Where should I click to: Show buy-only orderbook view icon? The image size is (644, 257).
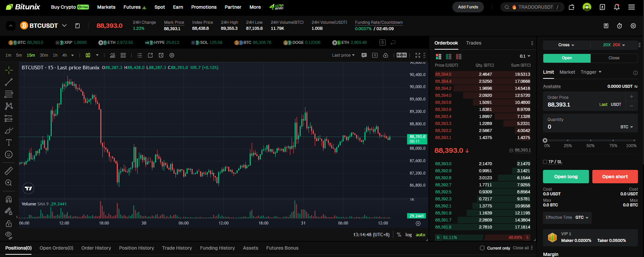coord(449,57)
